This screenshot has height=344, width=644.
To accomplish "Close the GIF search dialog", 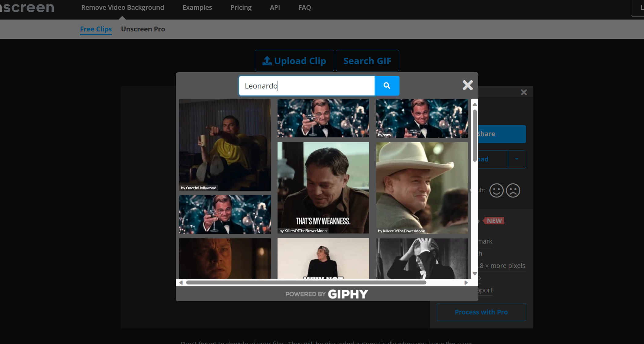I will pos(467,85).
